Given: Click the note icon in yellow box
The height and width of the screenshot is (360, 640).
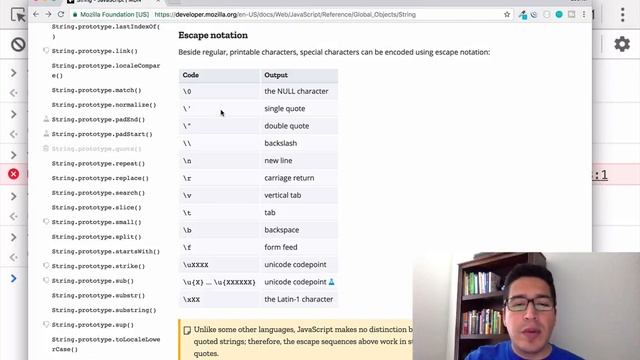Looking at the screenshot, I should point(187,330).
